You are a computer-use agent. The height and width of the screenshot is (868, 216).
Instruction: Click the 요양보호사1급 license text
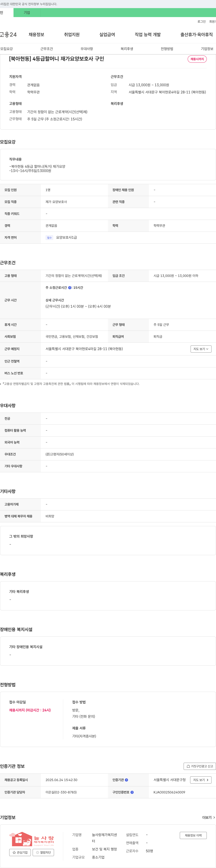(x=67, y=238)
